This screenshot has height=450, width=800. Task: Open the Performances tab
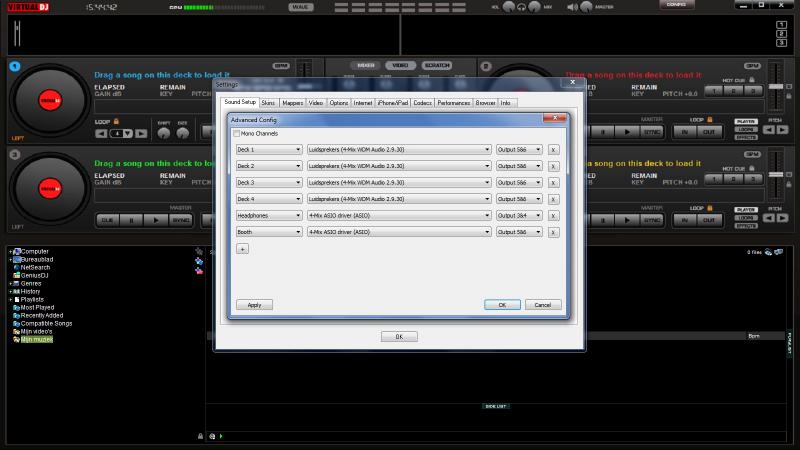pyautogui.click(x=454, y=103)
